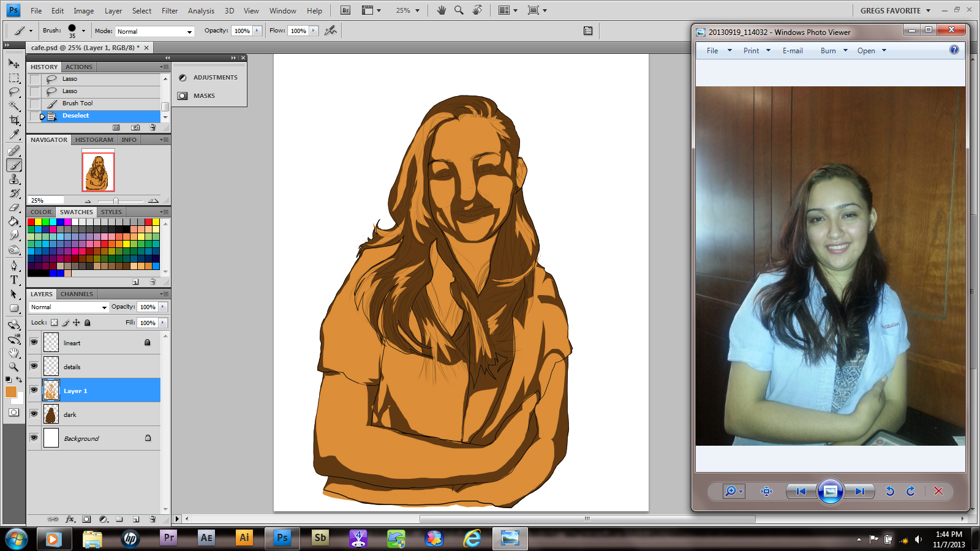Pick the Eyedropper tool
Screen dimensions: 980x551
click(x=14, y=134)
